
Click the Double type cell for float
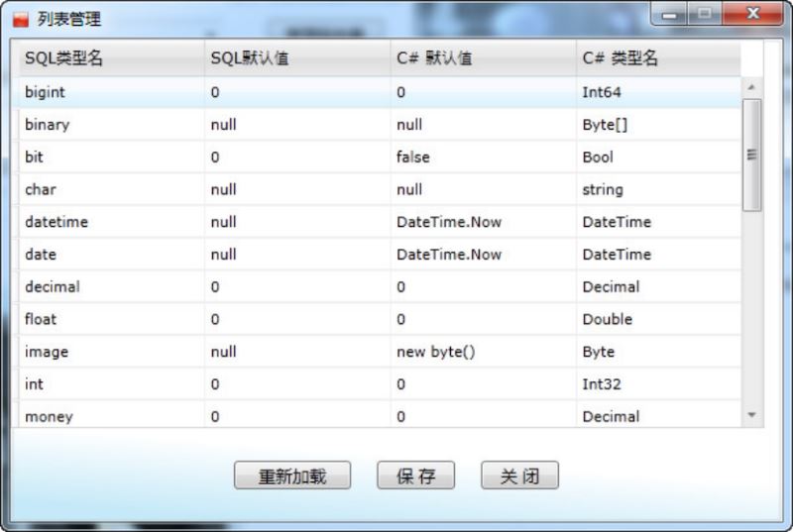click(x=608, y=319)
